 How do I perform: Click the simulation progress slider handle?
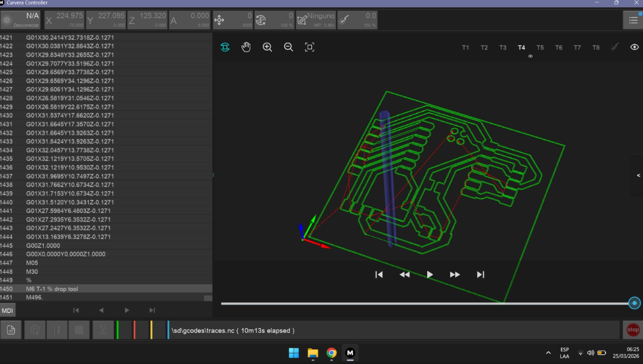click(x=634, y=303)
